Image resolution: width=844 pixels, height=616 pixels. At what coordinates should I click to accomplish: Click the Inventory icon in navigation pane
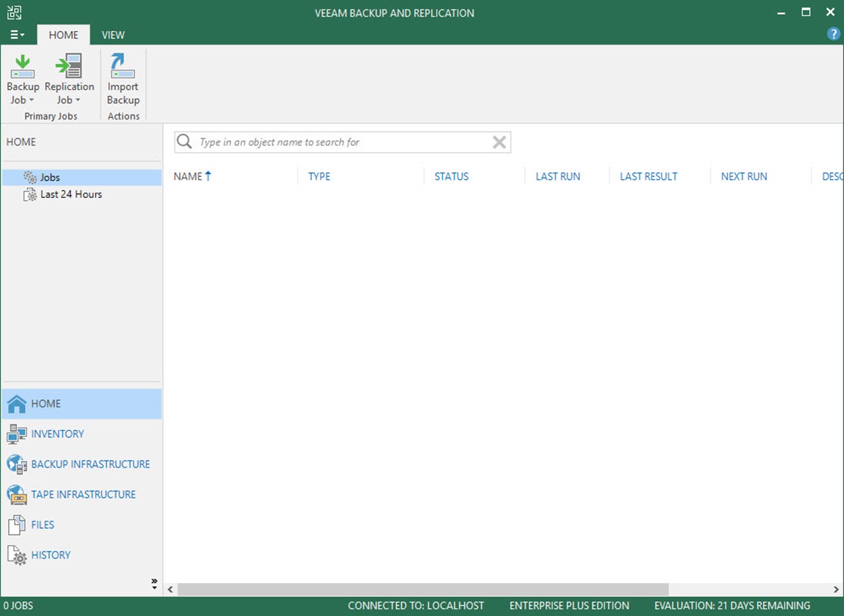(x=17, y=434)
